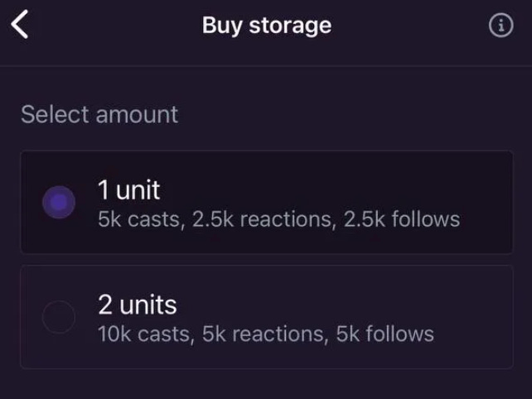Choose the 10k casts, 5k reactions description

click(266, 334)
